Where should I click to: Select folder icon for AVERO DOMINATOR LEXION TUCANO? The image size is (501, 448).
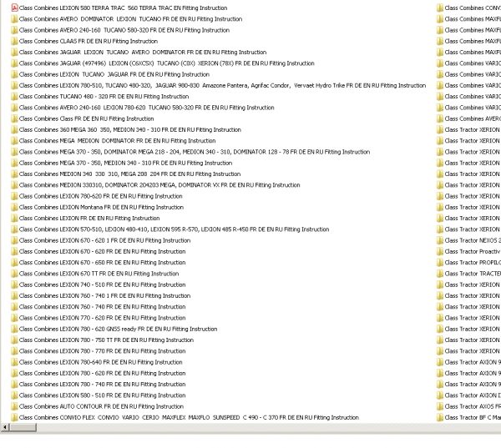click(14, 19)
